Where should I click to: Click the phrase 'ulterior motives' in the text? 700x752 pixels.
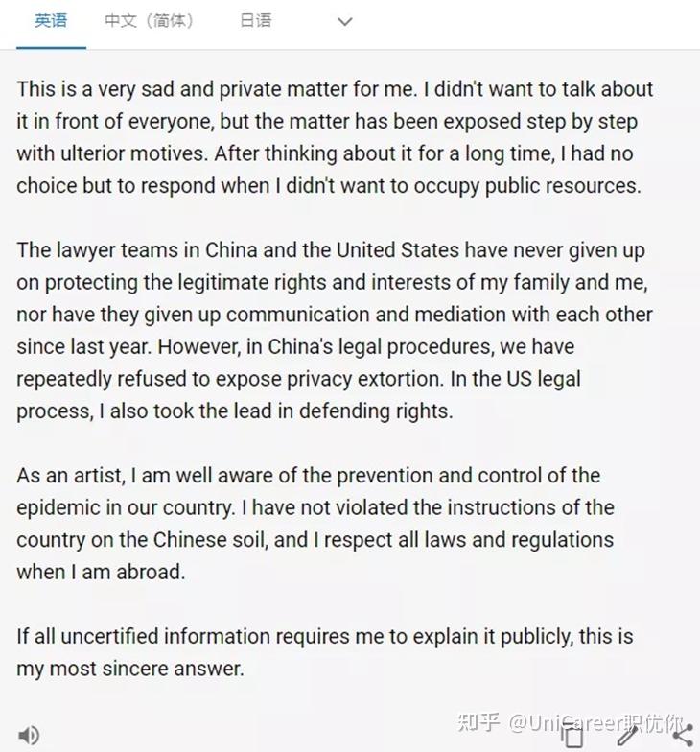[134, 153]
